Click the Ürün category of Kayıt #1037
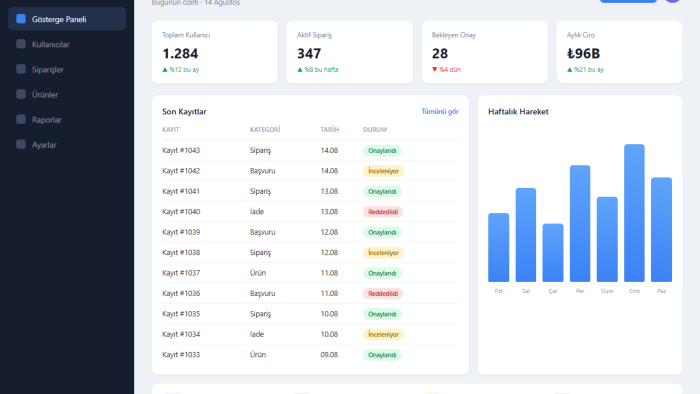This screenshot has width=700, height=394. 258,273
